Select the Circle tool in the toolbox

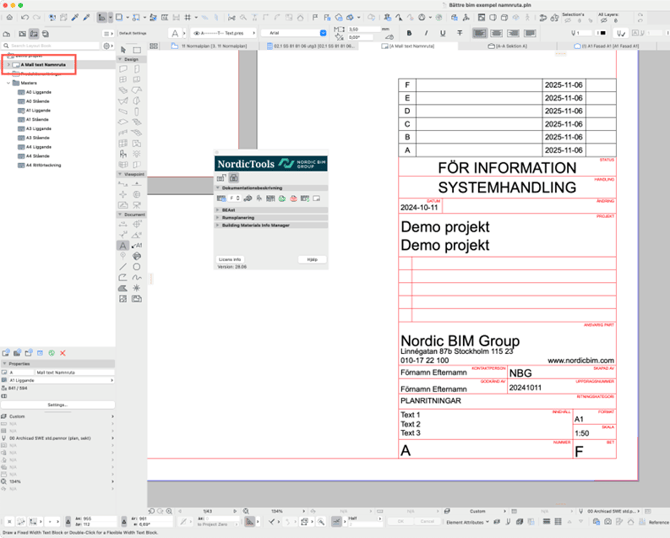click(x=137, y=267)
